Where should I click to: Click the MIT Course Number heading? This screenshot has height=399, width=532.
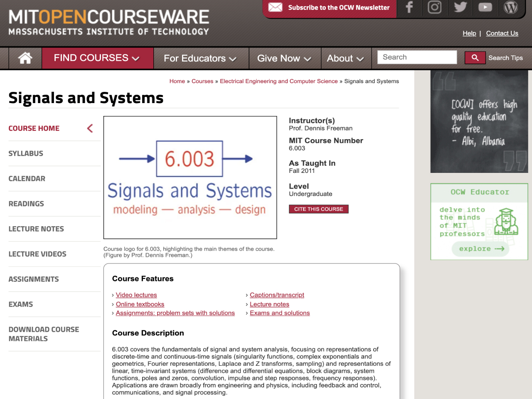point(326,140)
